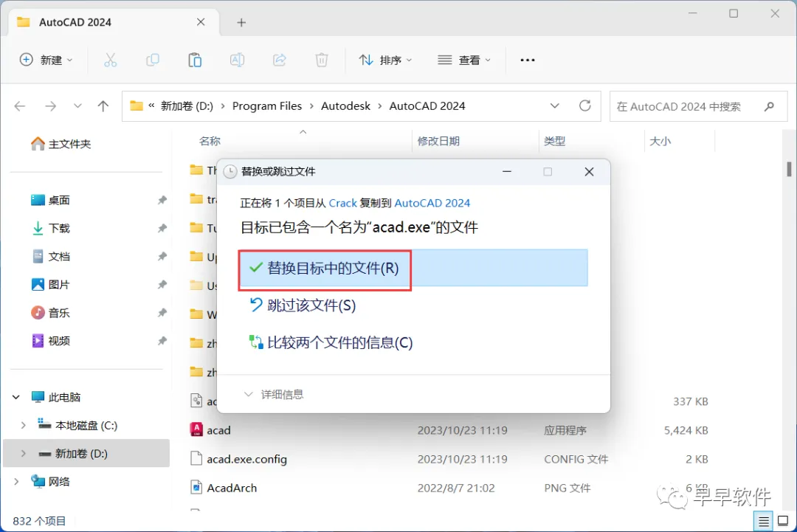
Task: Click the search magnifier icon
Action: point(769,106)
